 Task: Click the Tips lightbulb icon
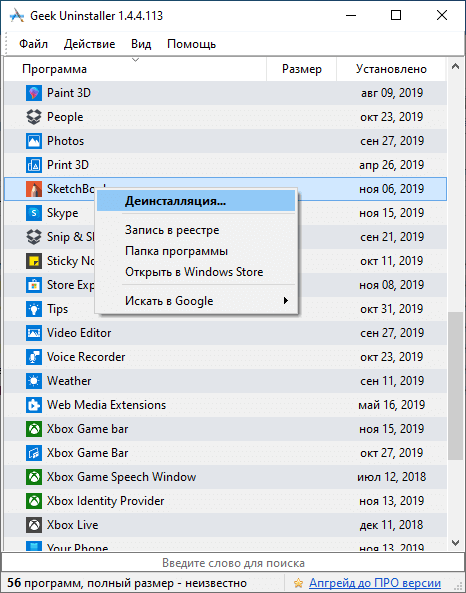34,309
